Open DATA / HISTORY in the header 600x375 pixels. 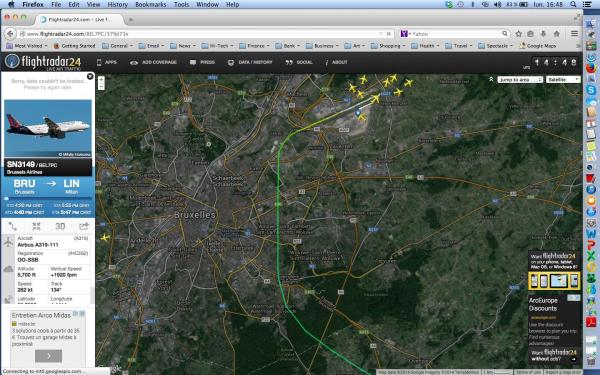pyautogui.click(x=250, y=62)
